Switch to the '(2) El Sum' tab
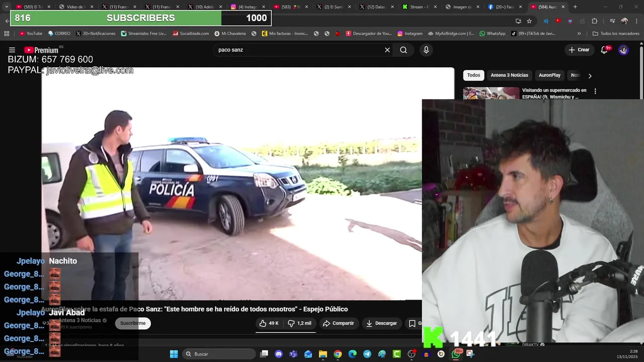 (x=333, y=7)
